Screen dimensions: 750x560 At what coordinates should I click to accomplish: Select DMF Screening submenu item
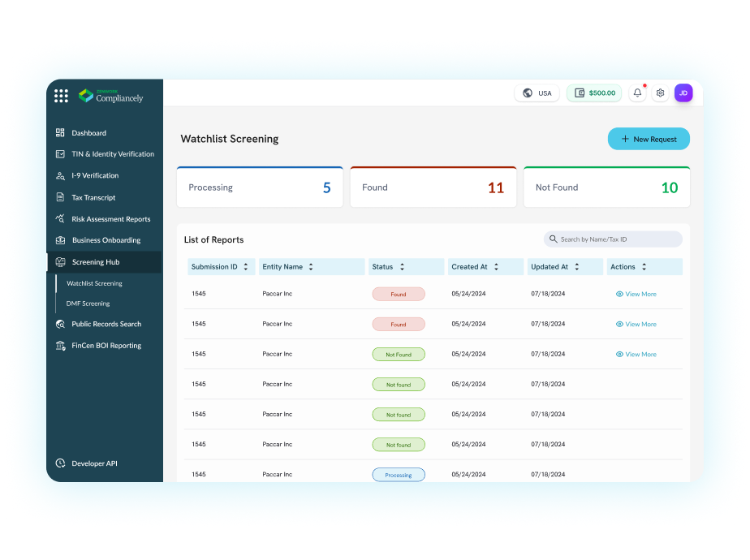coord(88,304)
